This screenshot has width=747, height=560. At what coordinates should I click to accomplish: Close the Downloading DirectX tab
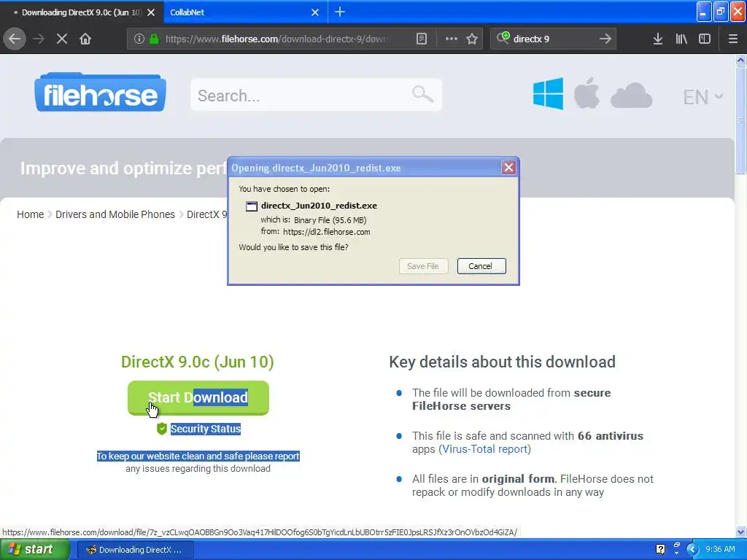(x=151, y=12)
